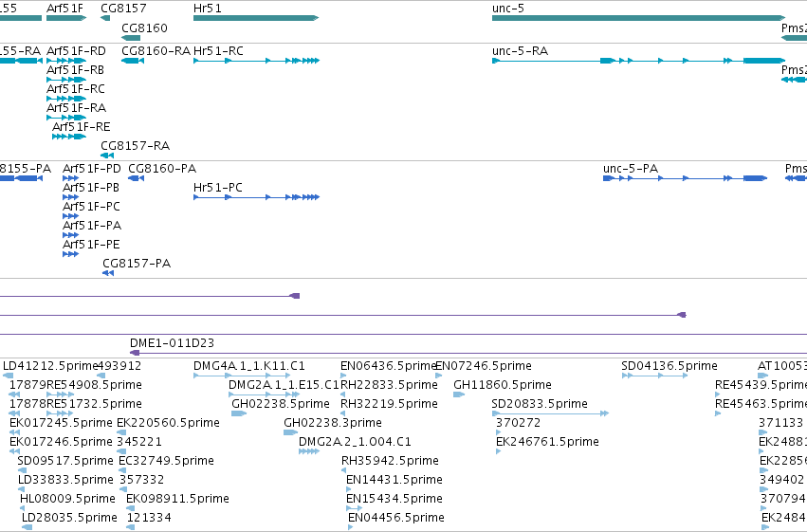Image resolution: width=807 pixels, height=532 pixels.
Task: Select the GH02238.3prime EST glyph
Action: pyautogui.click(x=291, y=432)
